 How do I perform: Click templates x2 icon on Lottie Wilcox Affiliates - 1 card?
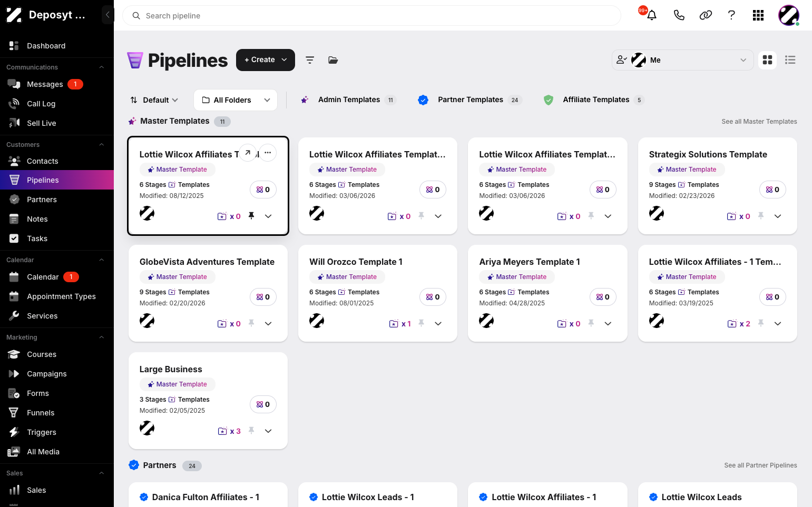point(739,324)
